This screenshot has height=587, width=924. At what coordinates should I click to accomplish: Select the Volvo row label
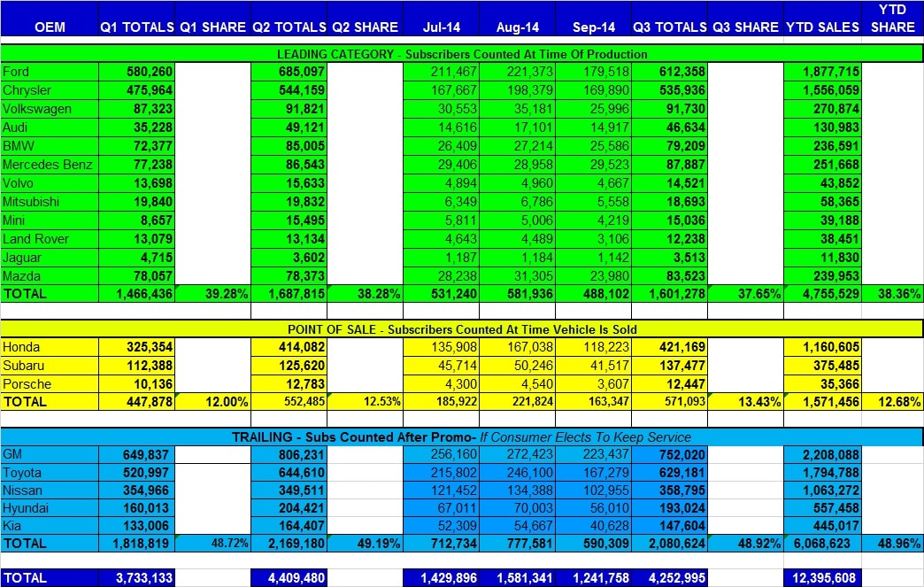[x=50, y=183]
